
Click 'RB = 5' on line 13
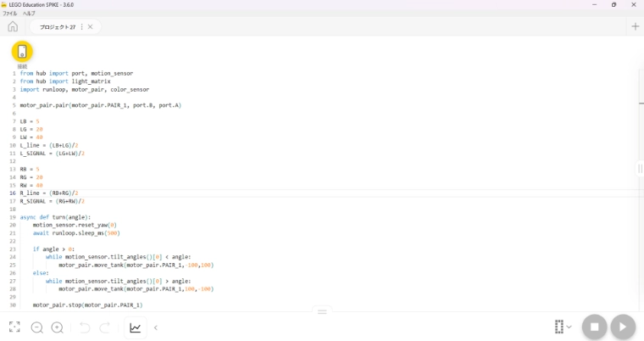pos(30,169)
